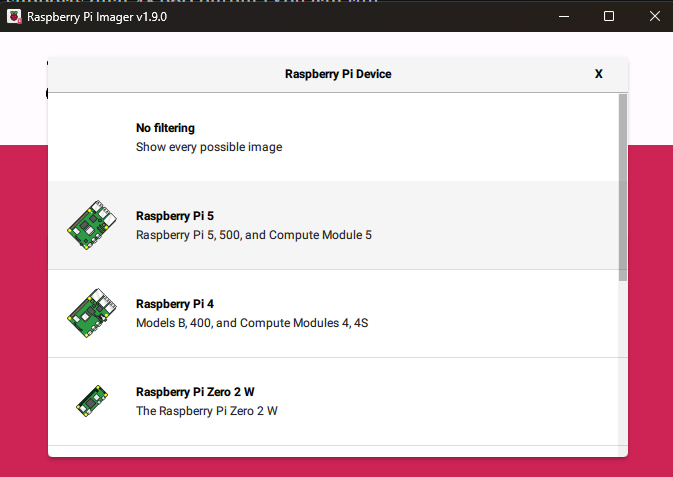Pick Raspberry Pi 4 device entry
The image size is (673, 477).
333,313
